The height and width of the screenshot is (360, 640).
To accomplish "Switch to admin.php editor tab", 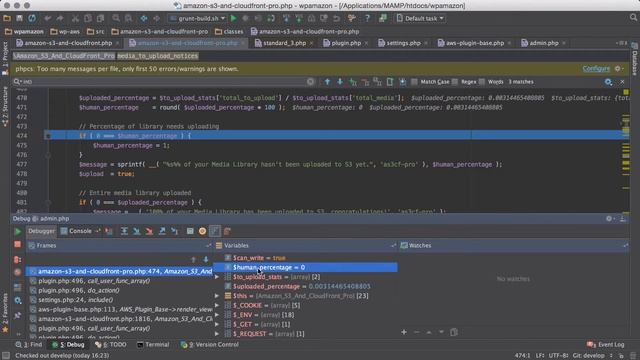I will pyautogui.click(x=544, y=43).
